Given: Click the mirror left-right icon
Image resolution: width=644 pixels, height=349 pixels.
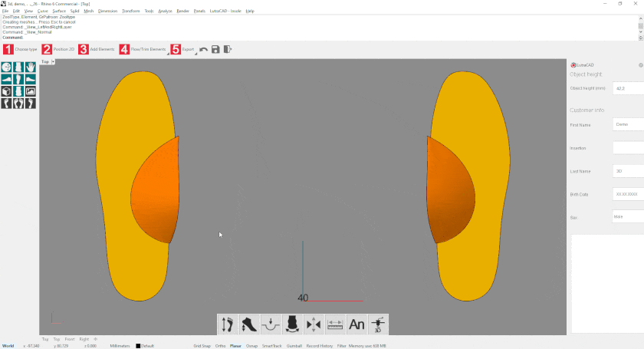Looking at the screenshot, I should 314,324.
